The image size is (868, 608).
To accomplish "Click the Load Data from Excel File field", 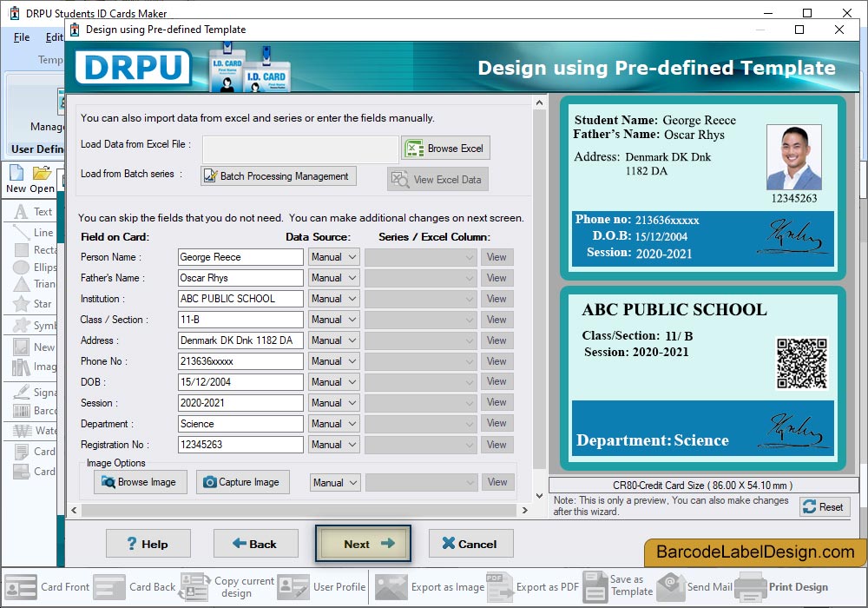I will pos(300,149).
